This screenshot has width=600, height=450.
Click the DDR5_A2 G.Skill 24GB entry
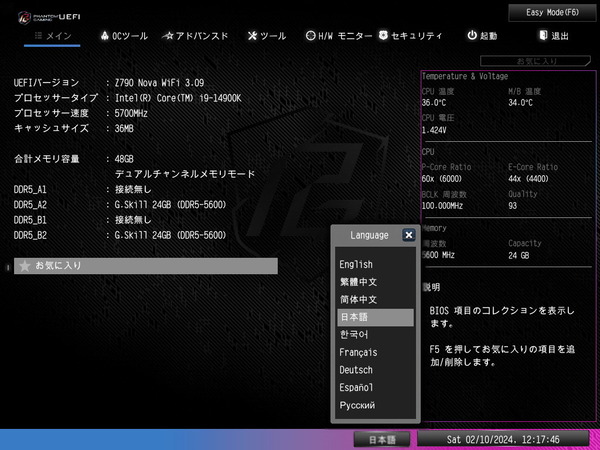171,205
